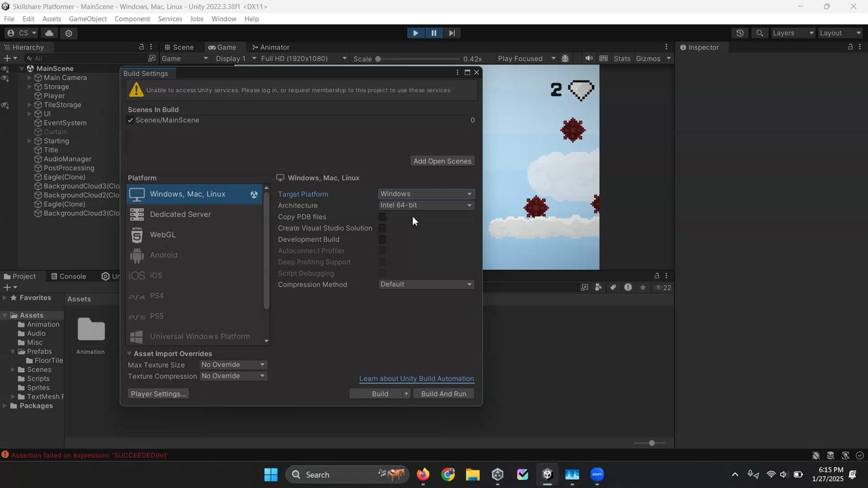This screenshot has width=868, height=488.
Task: Select the WebGL platform icon
Action: (x=137, y=235)
